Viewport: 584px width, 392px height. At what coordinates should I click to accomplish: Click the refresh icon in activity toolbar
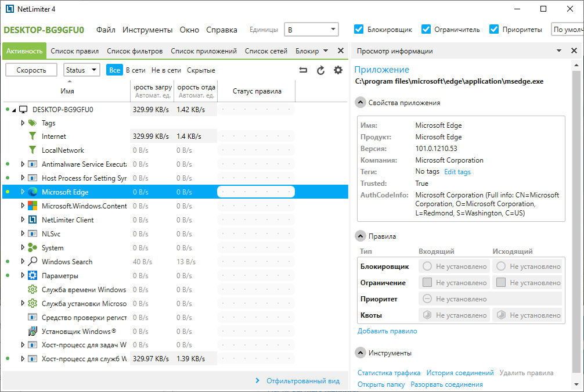[320, 70]
